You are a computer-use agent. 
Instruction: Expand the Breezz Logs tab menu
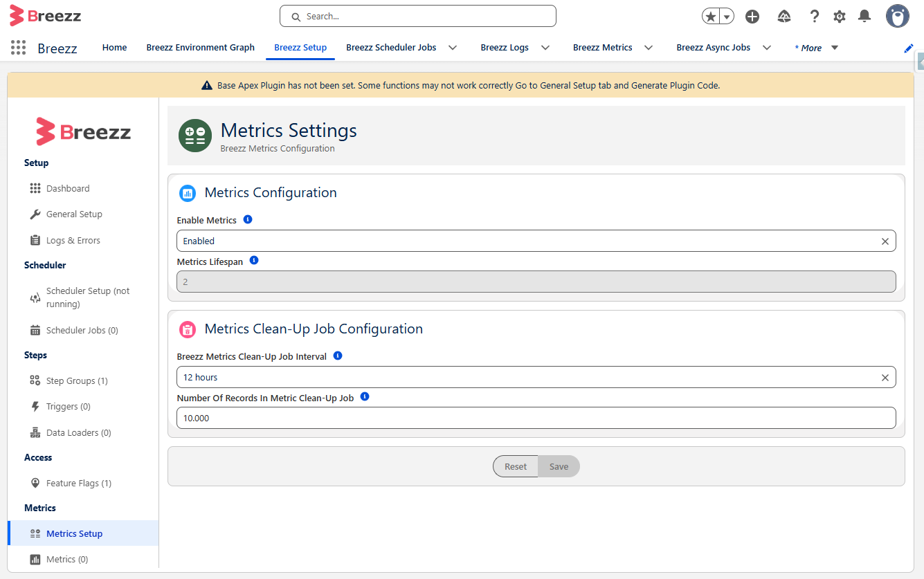pyautogui.click(x=545, y=48)
